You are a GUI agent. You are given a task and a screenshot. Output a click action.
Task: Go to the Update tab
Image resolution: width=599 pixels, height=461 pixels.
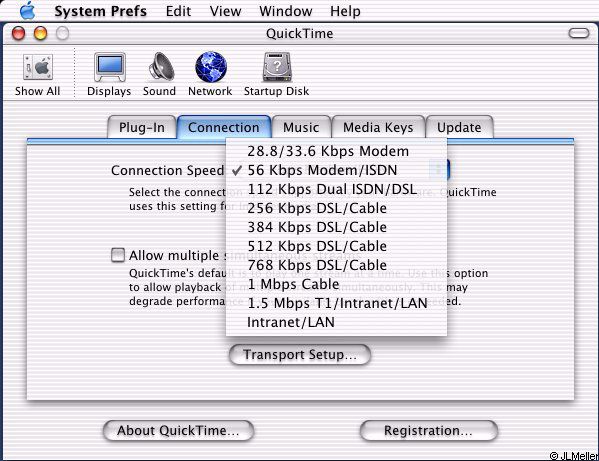coord(459,127)
